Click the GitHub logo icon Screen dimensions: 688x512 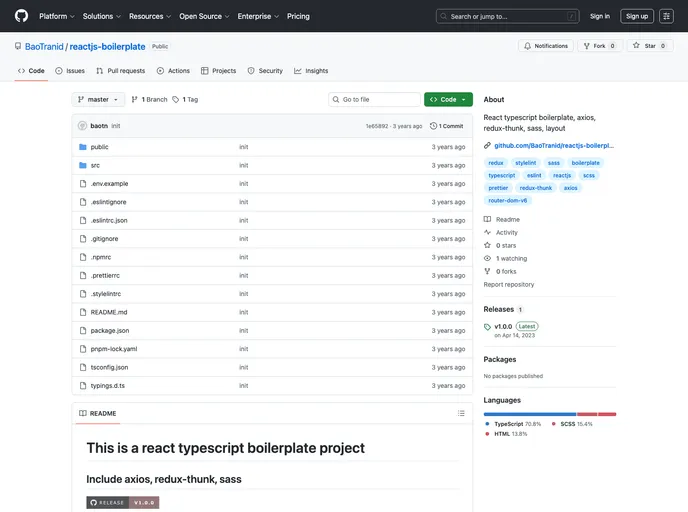(21, 16)
